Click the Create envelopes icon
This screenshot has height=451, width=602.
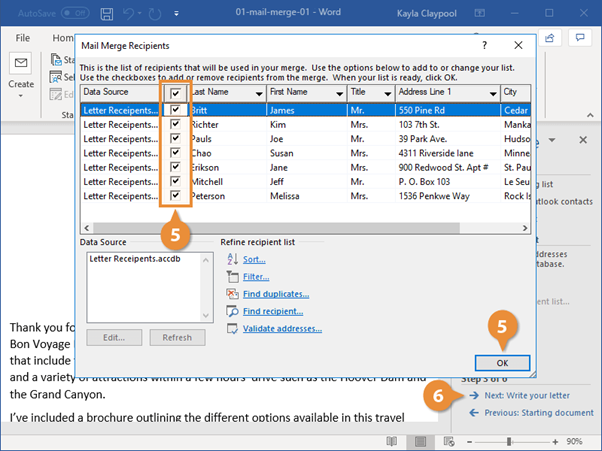coord(21,63)
